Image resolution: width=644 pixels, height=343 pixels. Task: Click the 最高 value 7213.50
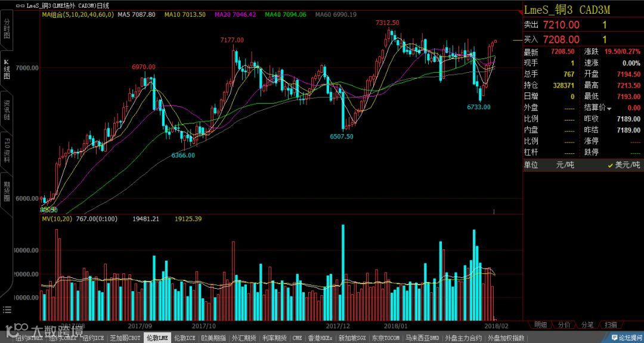tap(629, 85)
